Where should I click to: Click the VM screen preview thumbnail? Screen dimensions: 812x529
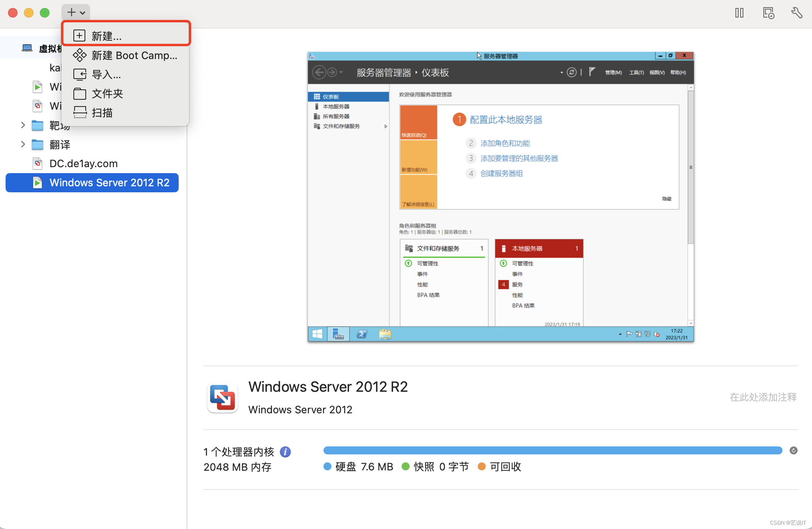point(501,197)
